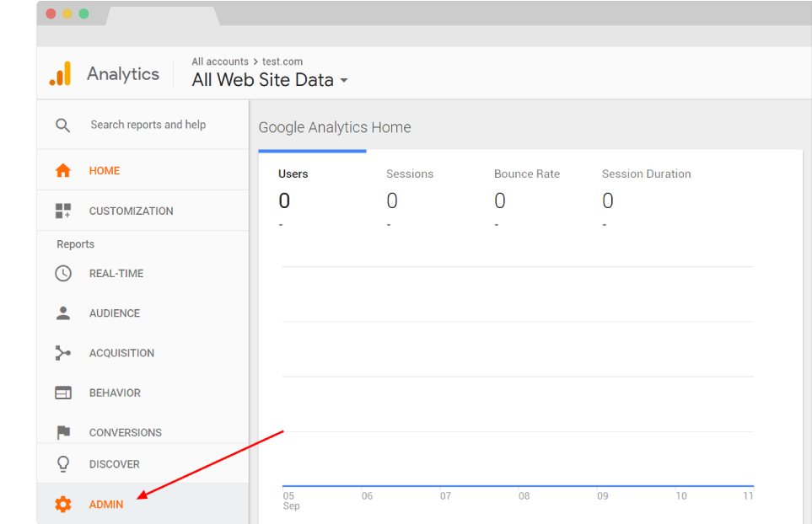Viewport: 812px width, 524px height.
Task: Open Customization via its grid icon
Action: 63,210
